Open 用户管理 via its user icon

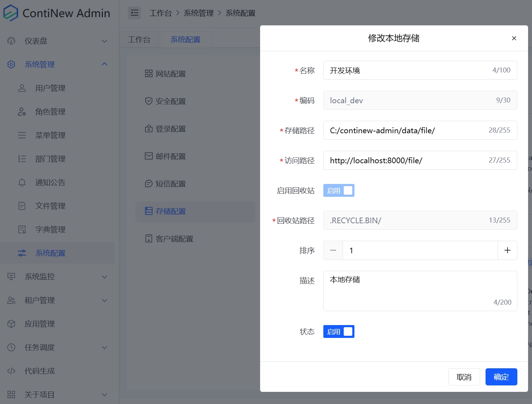[x=22, y=88]
